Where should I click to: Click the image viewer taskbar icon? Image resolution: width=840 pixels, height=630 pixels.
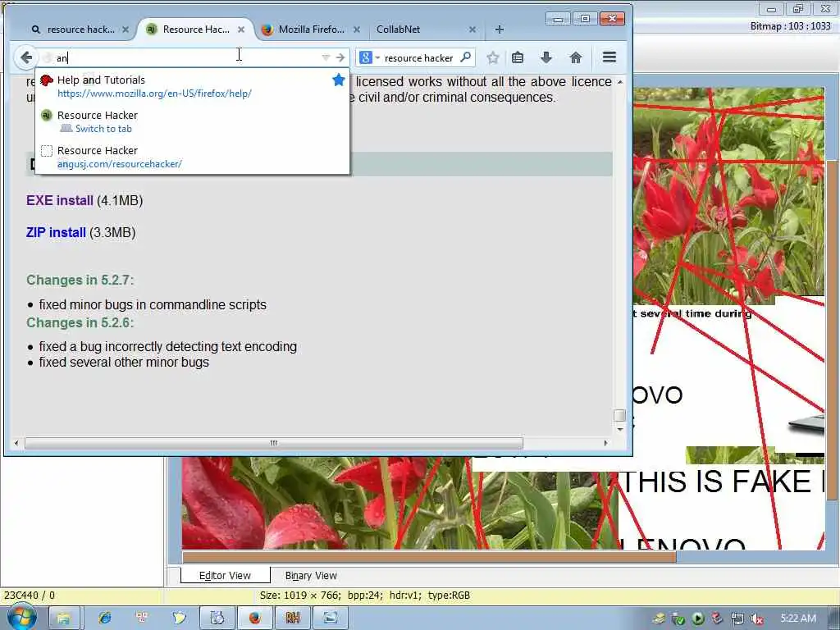(331, 619)
